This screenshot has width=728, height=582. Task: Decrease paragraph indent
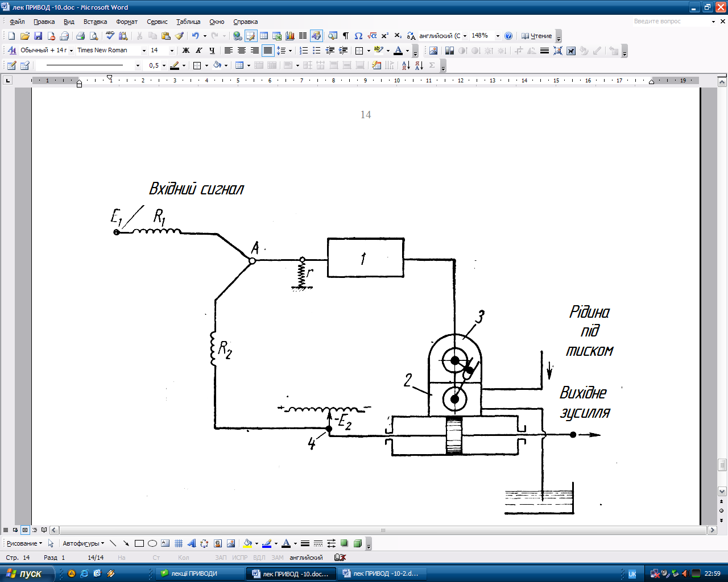[x=330, y=51]
